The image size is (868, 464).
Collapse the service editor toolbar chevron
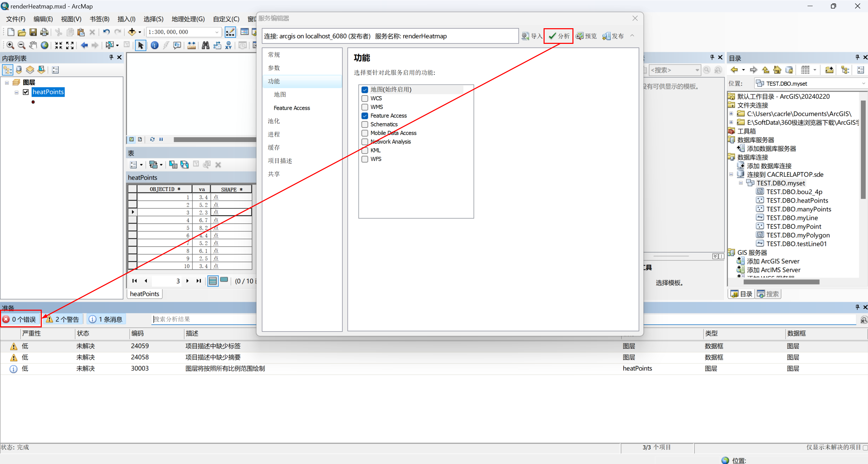(x=632, y=36)
